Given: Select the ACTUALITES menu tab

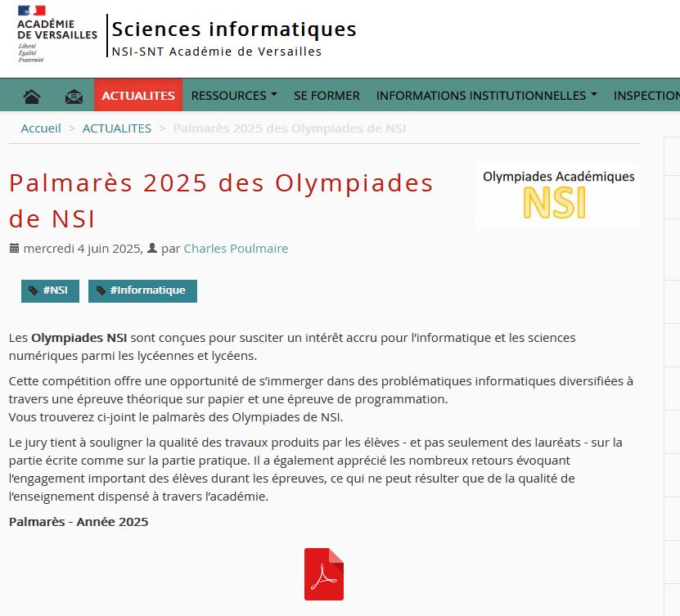Looking at the screenshot, I should coord(138,96).
